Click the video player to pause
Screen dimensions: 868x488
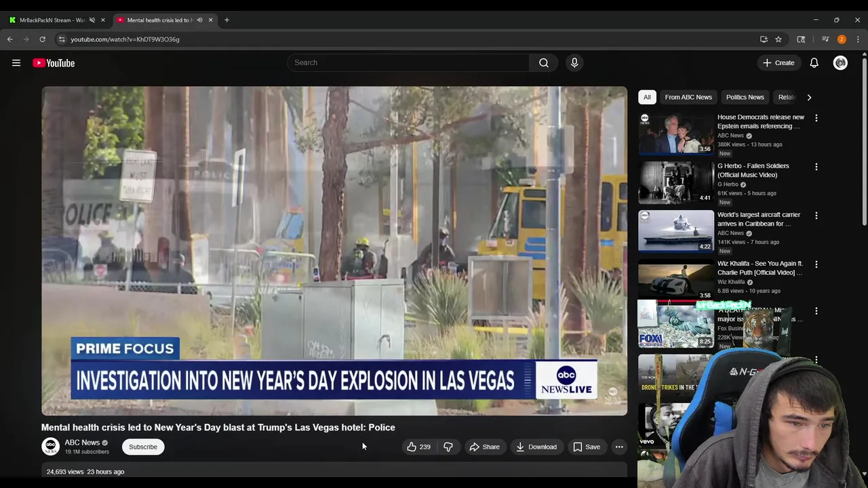tap(334, 251)
